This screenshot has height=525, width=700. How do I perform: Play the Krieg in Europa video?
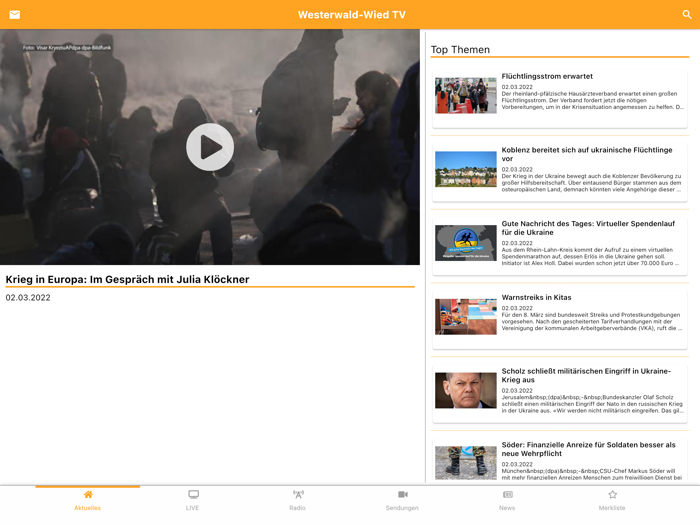[x=210, y=147]
